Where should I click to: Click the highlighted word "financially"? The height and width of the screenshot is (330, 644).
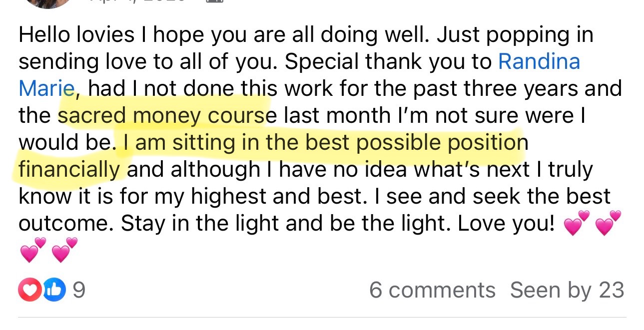[x=69, y=169]
